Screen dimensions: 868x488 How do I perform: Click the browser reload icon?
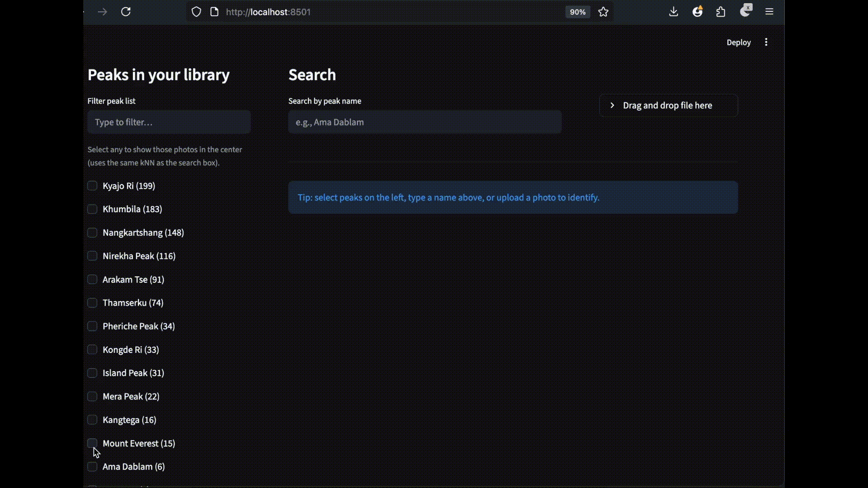(126, 12)
